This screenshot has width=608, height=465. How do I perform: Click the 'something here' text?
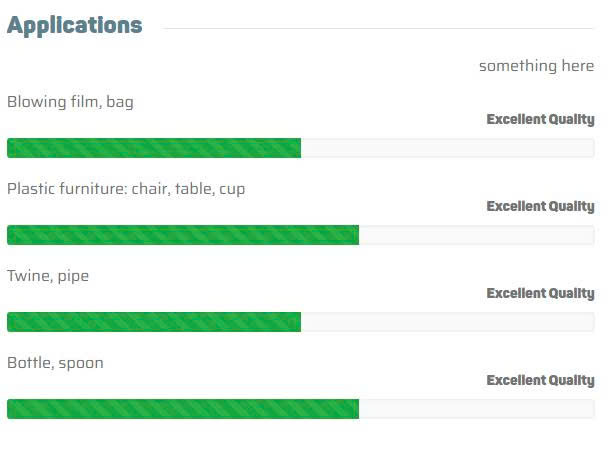click(x=536, y=66)
